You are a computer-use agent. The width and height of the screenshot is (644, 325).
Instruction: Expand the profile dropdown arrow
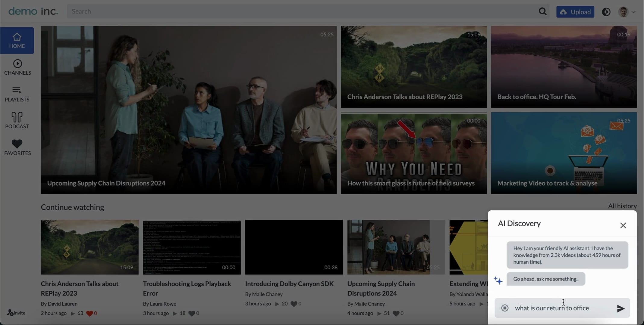tap(633, 12)
